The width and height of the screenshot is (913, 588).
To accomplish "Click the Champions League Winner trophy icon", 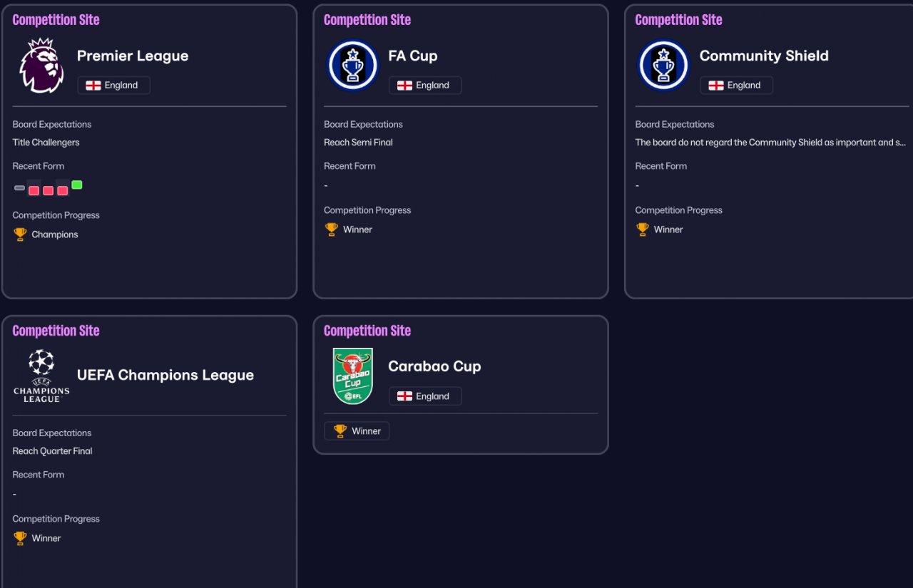I will [20, 538].
